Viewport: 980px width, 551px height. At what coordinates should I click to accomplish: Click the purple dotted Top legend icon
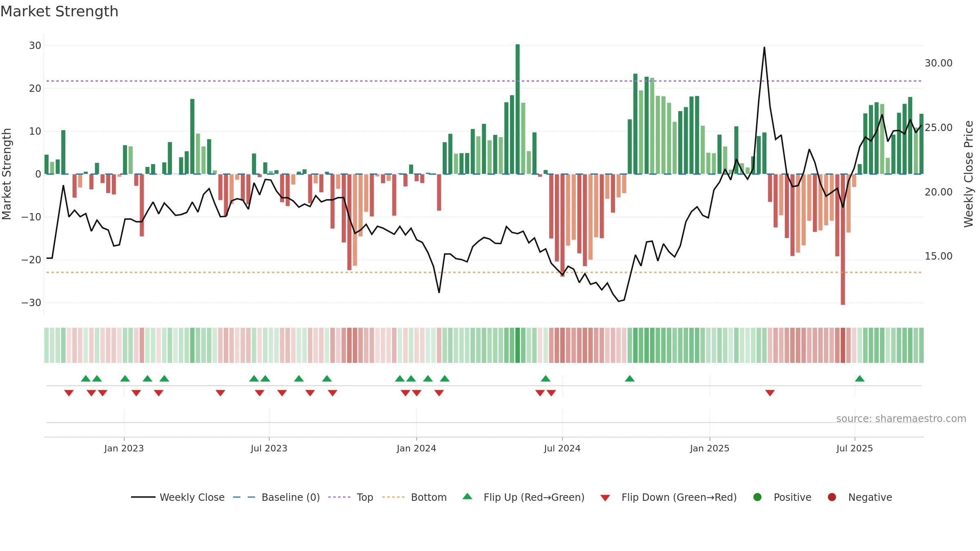(339, 497)
